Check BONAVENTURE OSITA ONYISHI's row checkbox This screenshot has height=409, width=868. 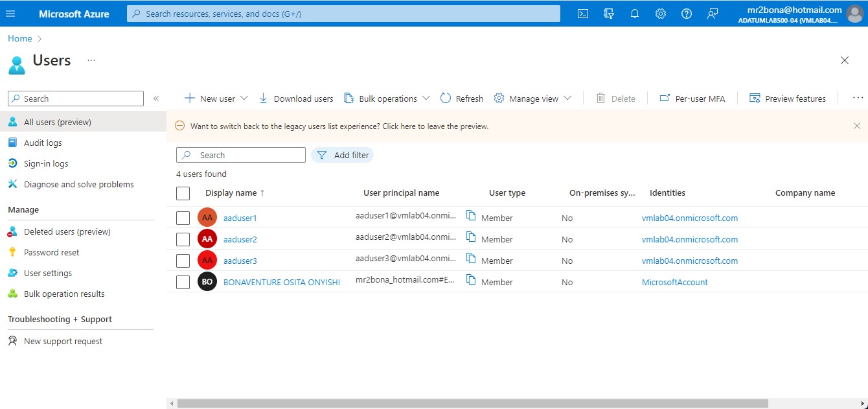[183, 281]
